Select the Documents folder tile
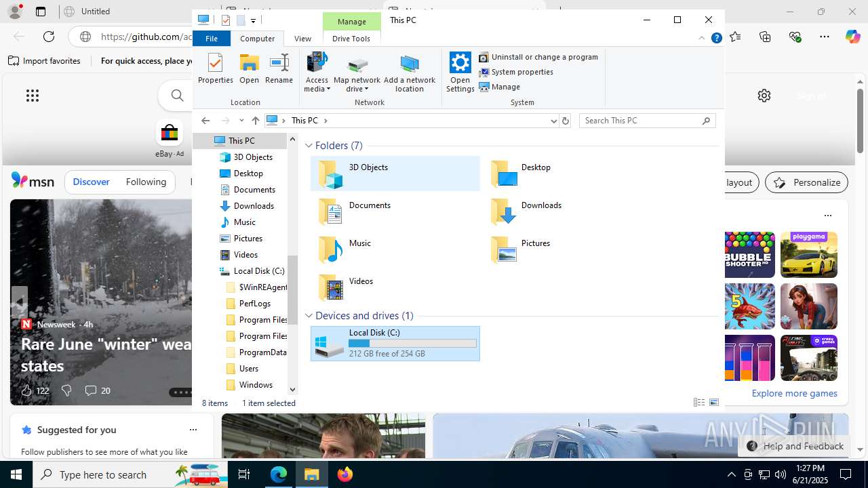Image resolution: width=868 pixels, height=488 pixels. 395,211
